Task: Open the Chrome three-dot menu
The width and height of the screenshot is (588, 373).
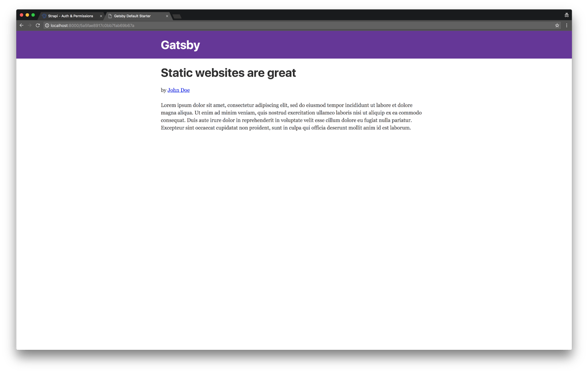Action: point(567,25)
